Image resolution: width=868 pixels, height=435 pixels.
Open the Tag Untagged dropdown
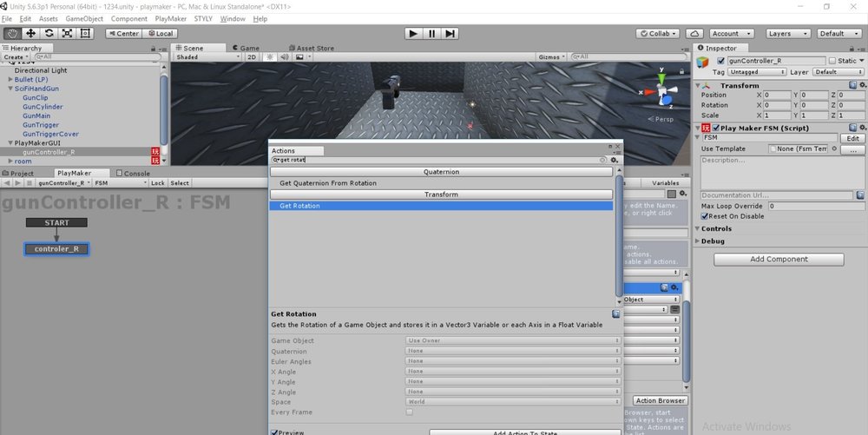[757, 72]
